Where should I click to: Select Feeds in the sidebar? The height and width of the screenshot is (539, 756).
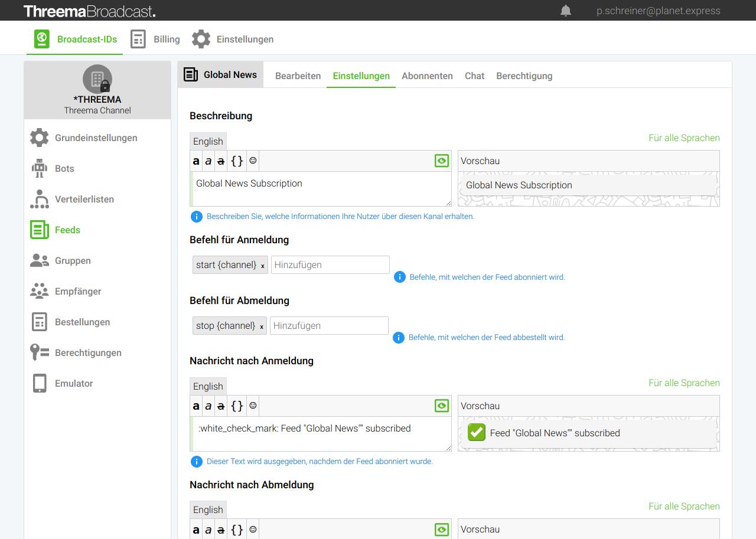tap(97, 230)
